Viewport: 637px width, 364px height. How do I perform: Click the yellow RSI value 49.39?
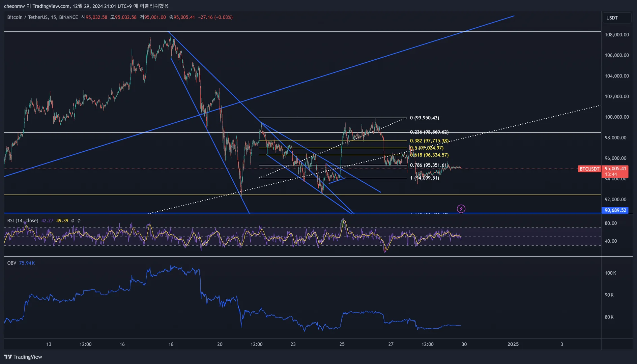[x=62, y=221]
